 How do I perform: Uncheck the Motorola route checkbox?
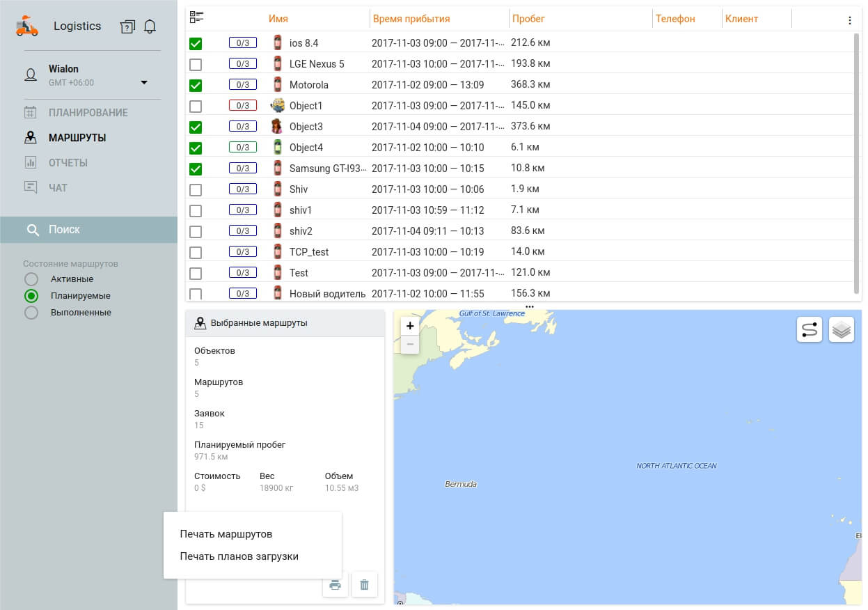(x=196, y=85)
